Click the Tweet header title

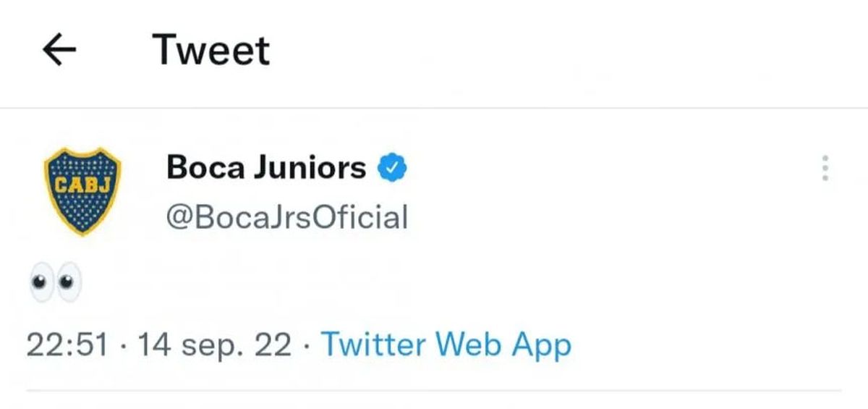point(210,51)
